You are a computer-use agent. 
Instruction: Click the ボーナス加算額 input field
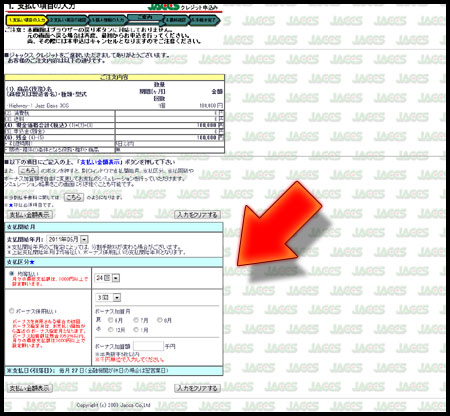[148, 346]
